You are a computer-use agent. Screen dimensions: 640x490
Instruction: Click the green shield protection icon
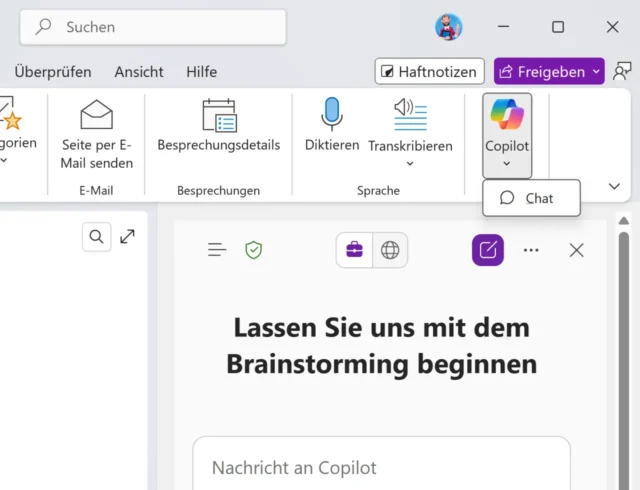pyautogui.click(x=253, y=250)
